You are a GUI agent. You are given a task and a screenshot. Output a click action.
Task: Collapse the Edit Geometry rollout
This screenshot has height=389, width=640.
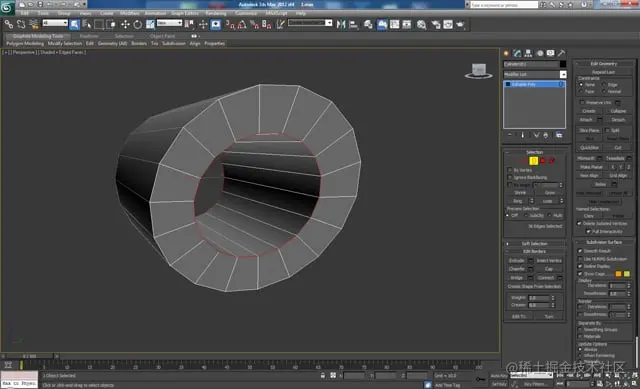coord(603,64)
